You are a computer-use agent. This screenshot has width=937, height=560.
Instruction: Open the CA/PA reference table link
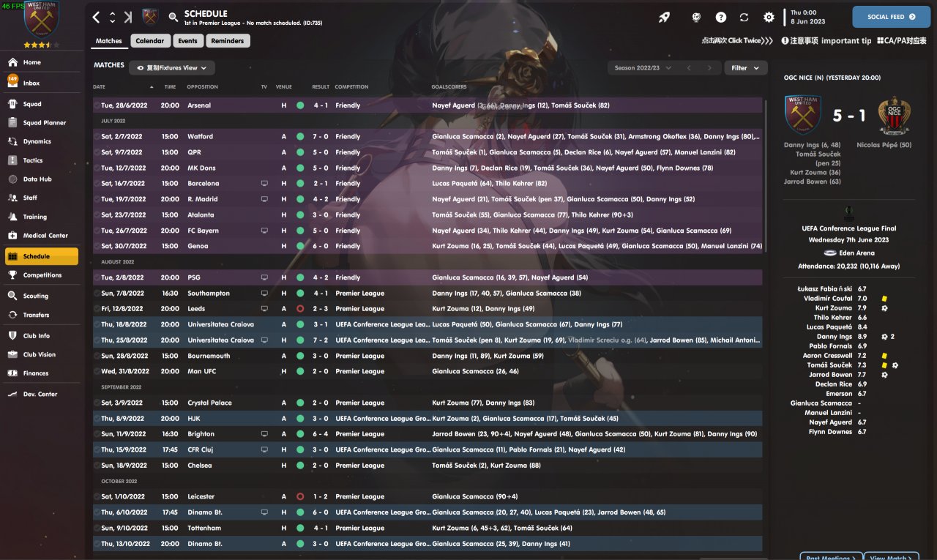(x=902, y=41)
